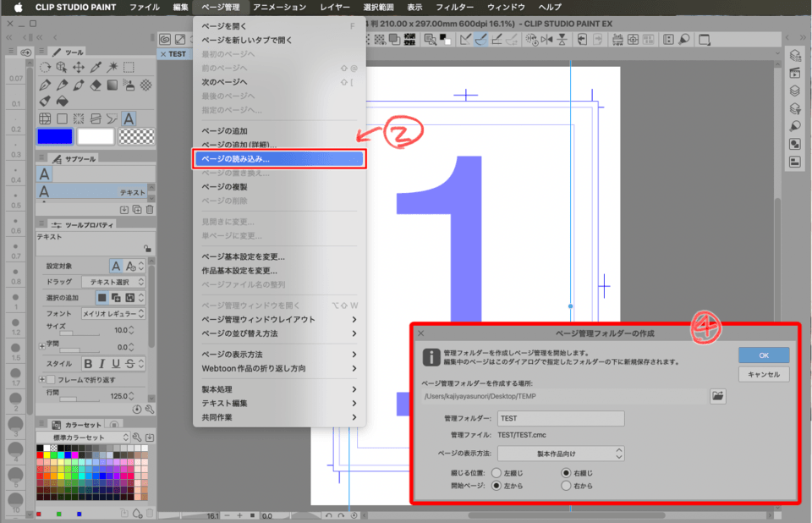Select the Auto Select magic wand tool
812x523 pixels.
point(111,67)
